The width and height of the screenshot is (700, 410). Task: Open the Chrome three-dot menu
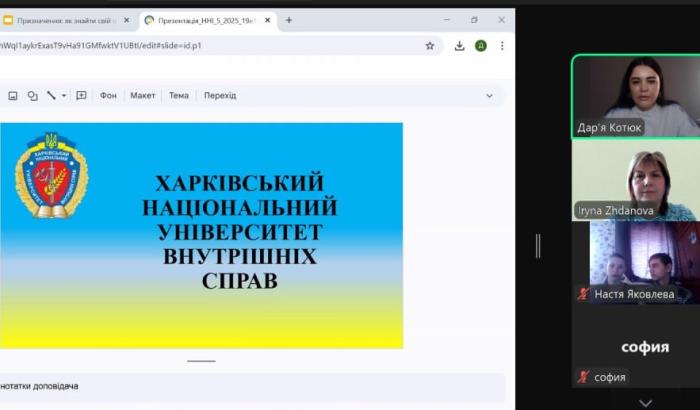(502, 45)
